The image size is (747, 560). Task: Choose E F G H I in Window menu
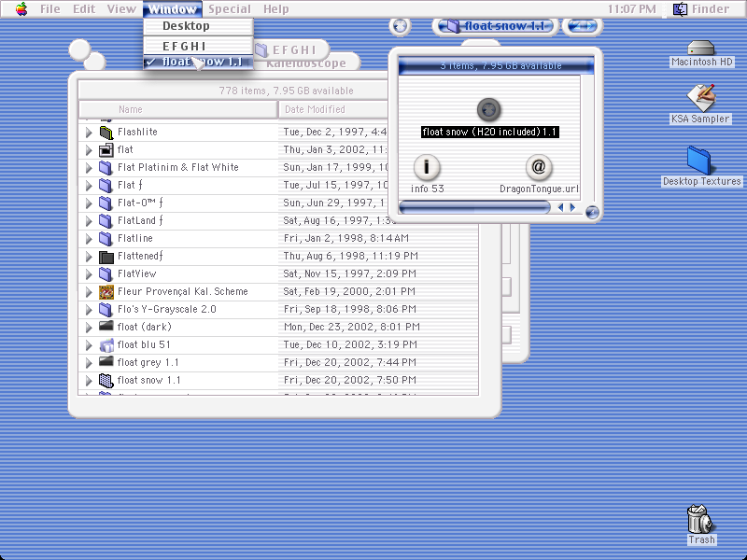198,46
